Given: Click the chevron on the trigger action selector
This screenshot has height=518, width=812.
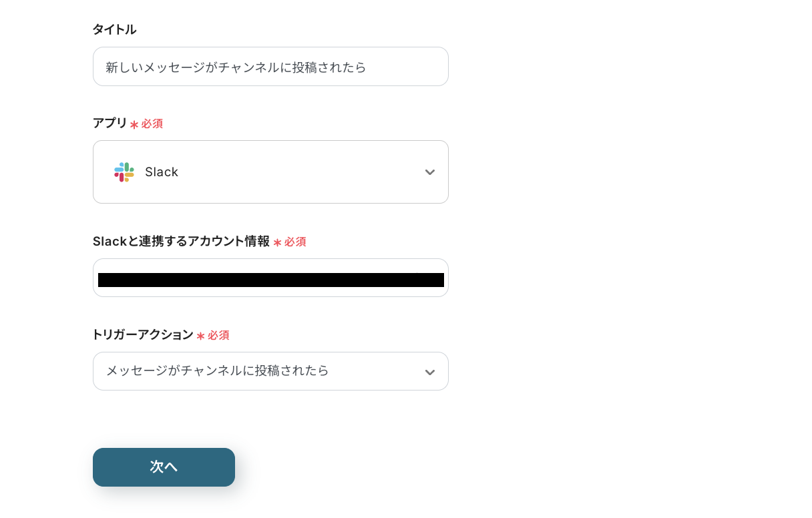Looking at the screenshot, I should coord(430,372).
